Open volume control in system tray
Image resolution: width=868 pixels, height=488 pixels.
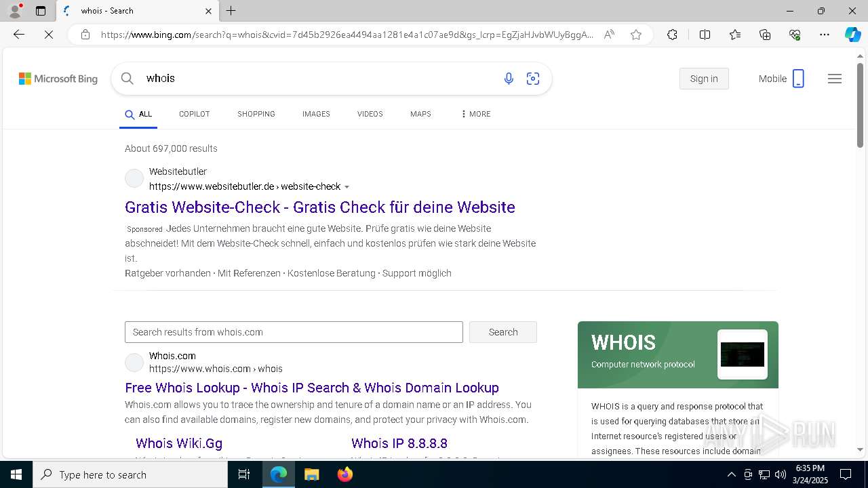click(780, 474)
